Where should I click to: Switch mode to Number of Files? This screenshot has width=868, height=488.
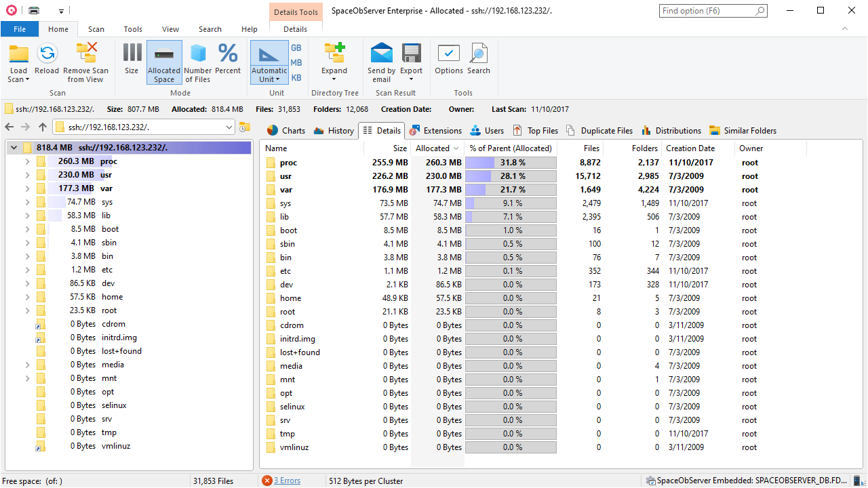pyautogui.click(x=198, y=62)
